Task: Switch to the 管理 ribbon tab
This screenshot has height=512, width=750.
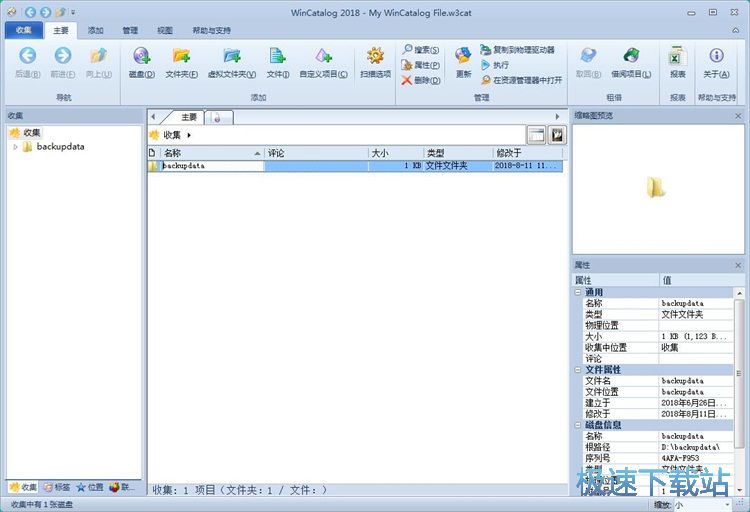Action: click(x=130, y=30)
